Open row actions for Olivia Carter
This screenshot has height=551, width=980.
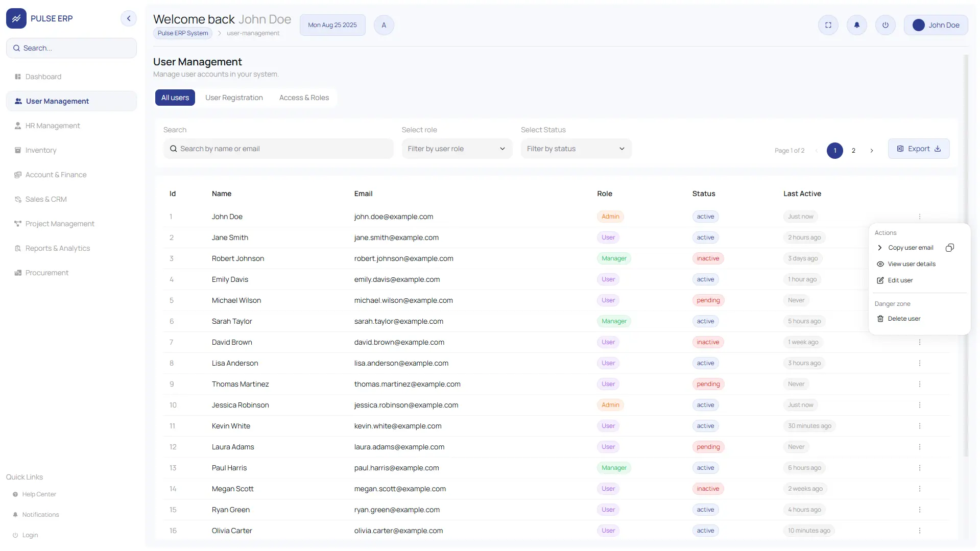(920, 531)
